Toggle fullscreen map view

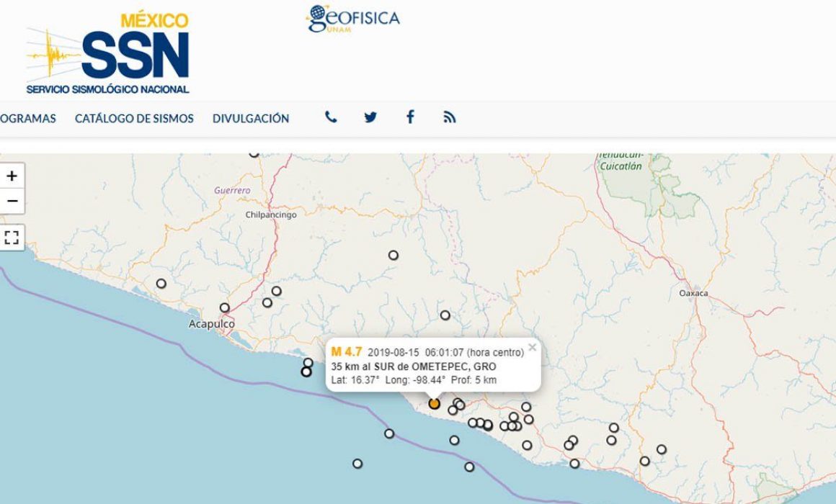click(x=12, y=237)
